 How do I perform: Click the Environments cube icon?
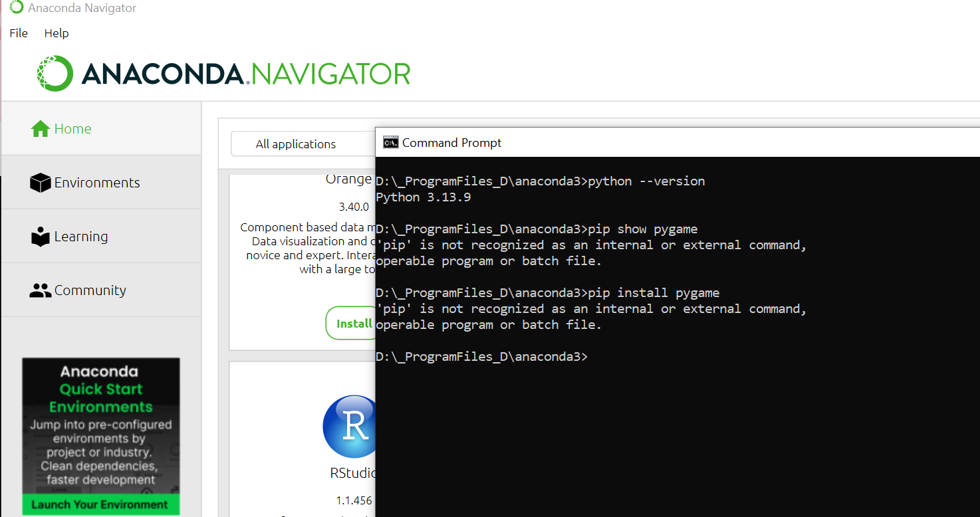pos(41,183)
